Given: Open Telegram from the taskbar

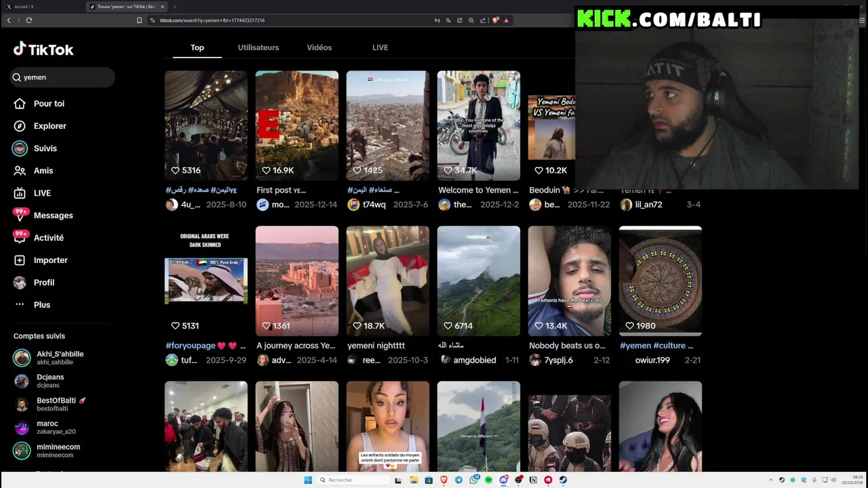Looking at the screenshot, I should pyautogui.click(x=458, y=480).
